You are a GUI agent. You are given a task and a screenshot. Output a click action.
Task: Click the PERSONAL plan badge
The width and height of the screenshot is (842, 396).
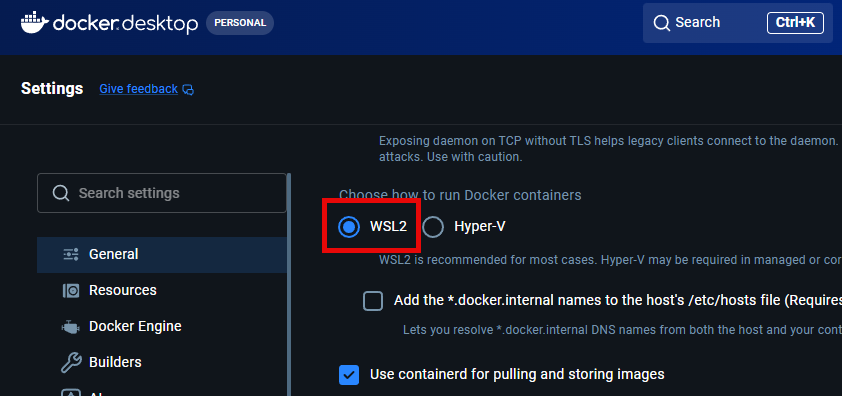tap(240, 23)
